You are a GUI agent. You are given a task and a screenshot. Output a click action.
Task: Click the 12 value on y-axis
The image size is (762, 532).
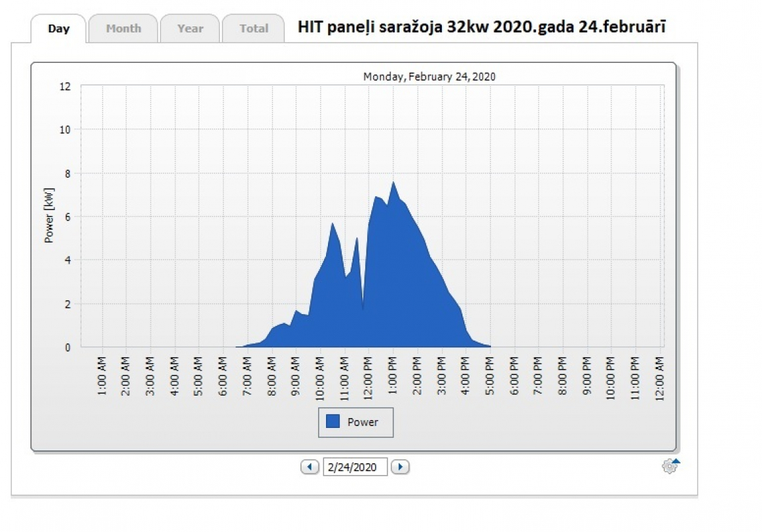pyautogui.click(x=65, y=86)
